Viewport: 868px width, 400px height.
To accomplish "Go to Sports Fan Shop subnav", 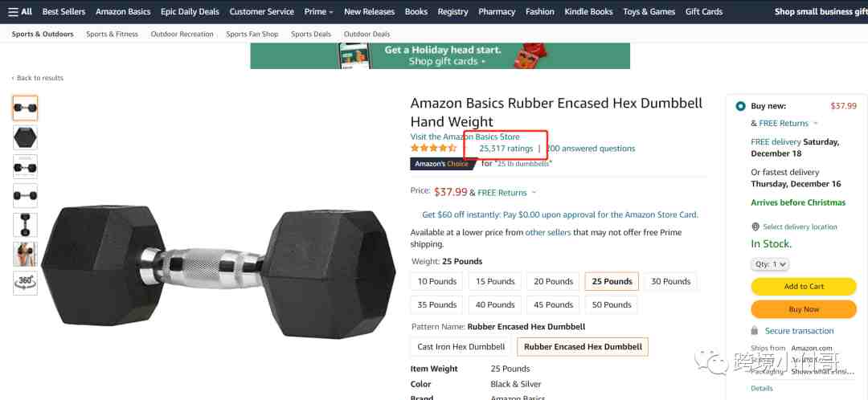I will 252,34.
